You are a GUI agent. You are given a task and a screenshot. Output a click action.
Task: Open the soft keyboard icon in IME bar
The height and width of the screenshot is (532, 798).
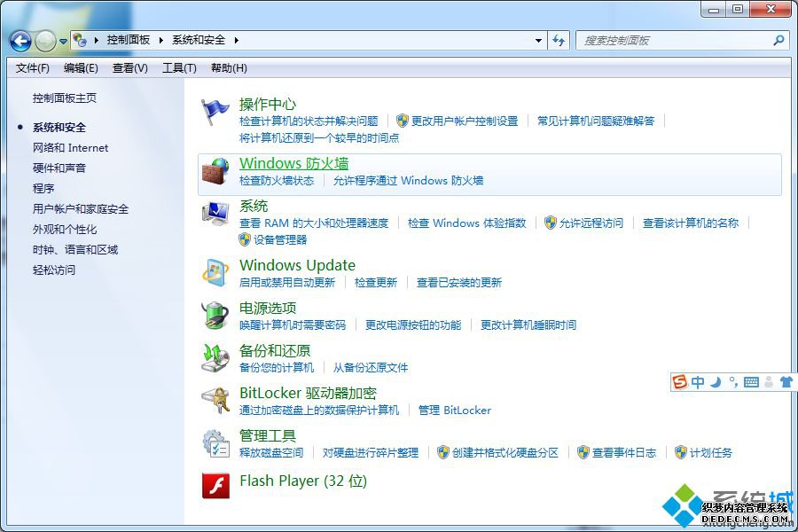click(751, 382)
